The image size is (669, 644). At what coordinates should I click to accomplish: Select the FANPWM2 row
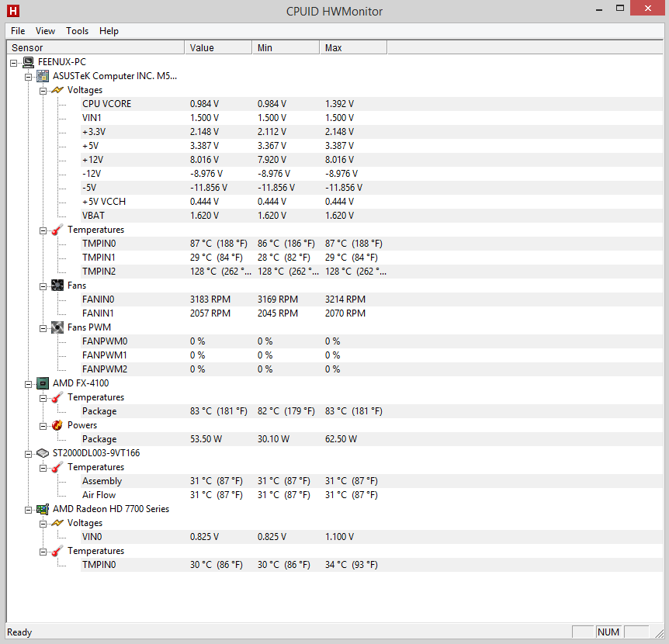click(x=372, y=369)
